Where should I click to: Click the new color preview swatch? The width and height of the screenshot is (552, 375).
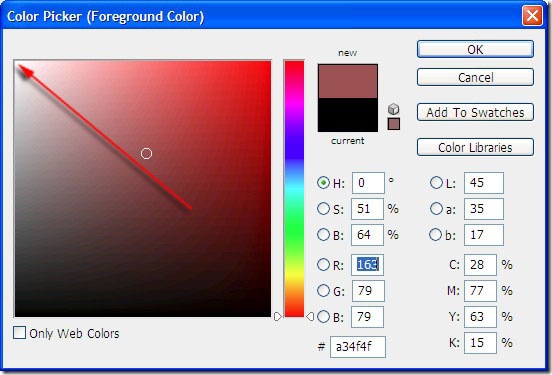[348, 81]
